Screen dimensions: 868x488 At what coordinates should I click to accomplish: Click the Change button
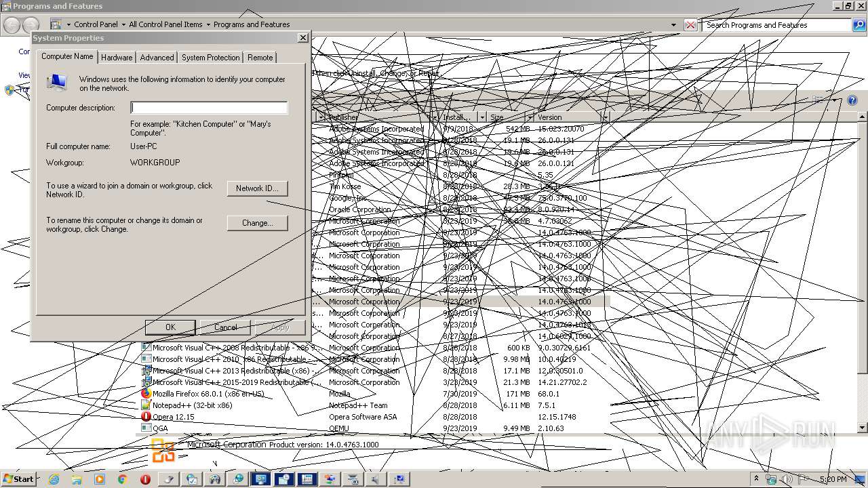point(257,223)
